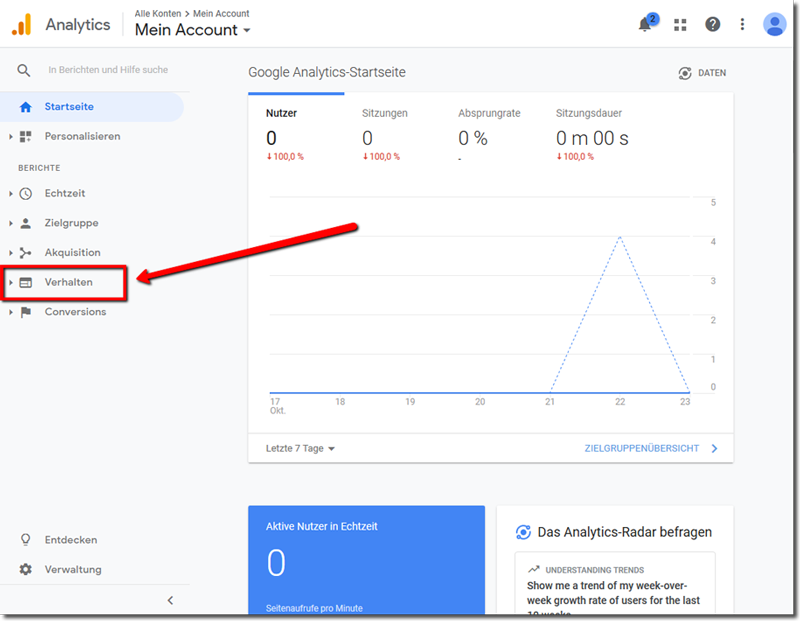
Task: Click the Zielgruppe person icon
Action: (26, 223)
